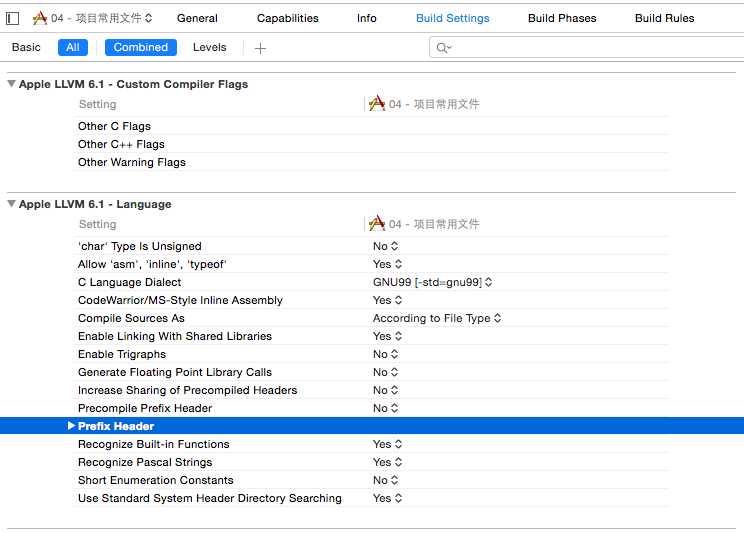Viewport: 744px width, 533px height.
Task: Change Enable Linking With Shared Libraries value
Action: tap(387, 336)
